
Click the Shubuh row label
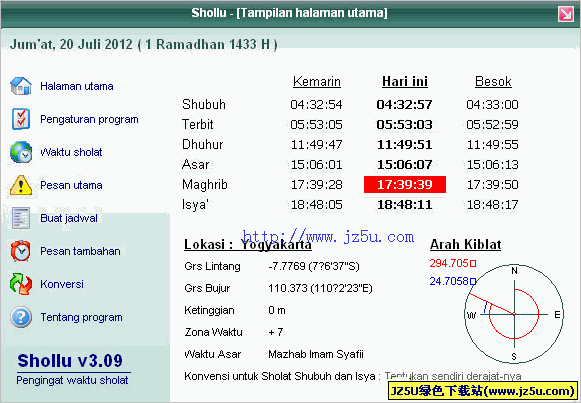tap(204, 104)
